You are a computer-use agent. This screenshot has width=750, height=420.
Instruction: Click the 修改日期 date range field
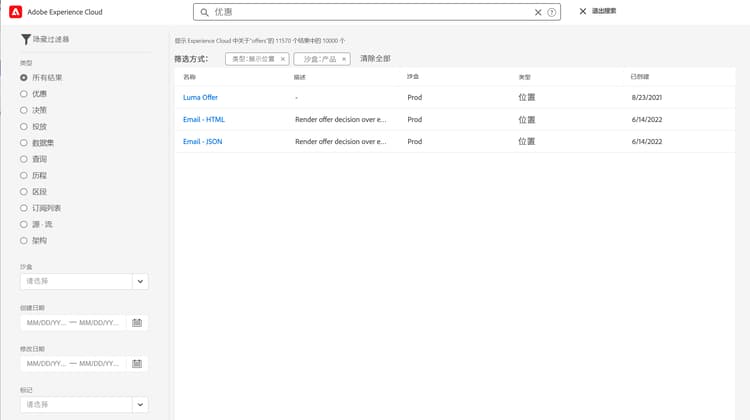click(x=73, y=364)
